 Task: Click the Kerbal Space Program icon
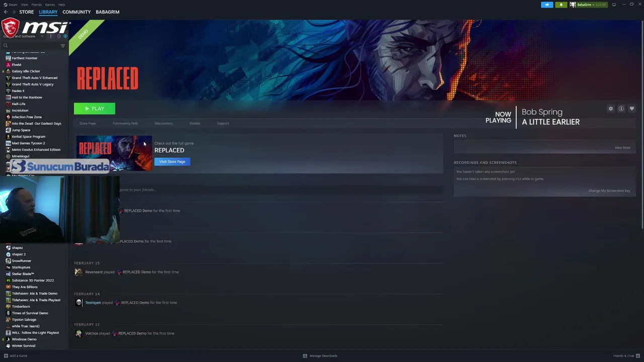[x=8, y=137]
